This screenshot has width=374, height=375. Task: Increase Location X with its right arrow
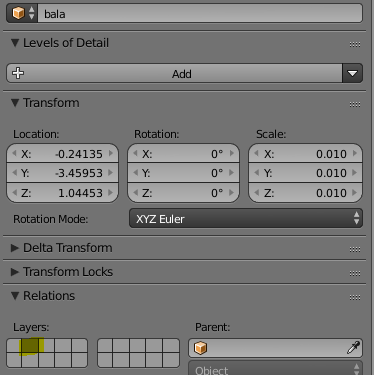click(x=111, y=153)
